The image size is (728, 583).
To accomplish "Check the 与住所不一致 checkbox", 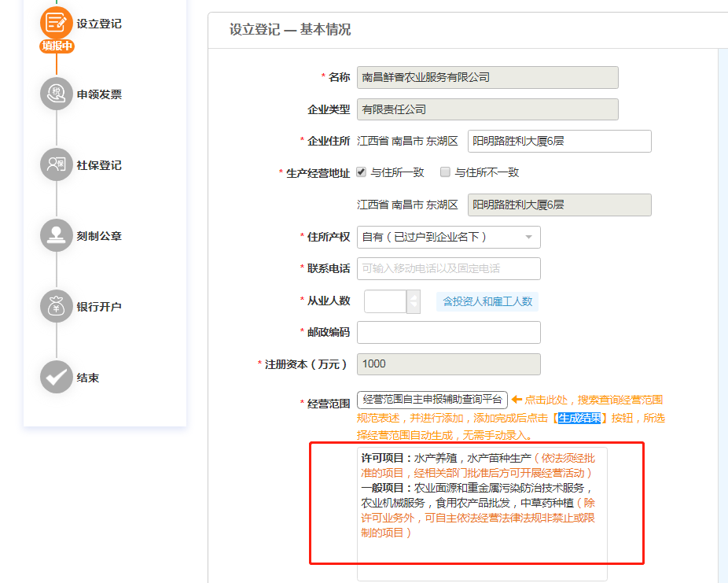I will [446, 172].
